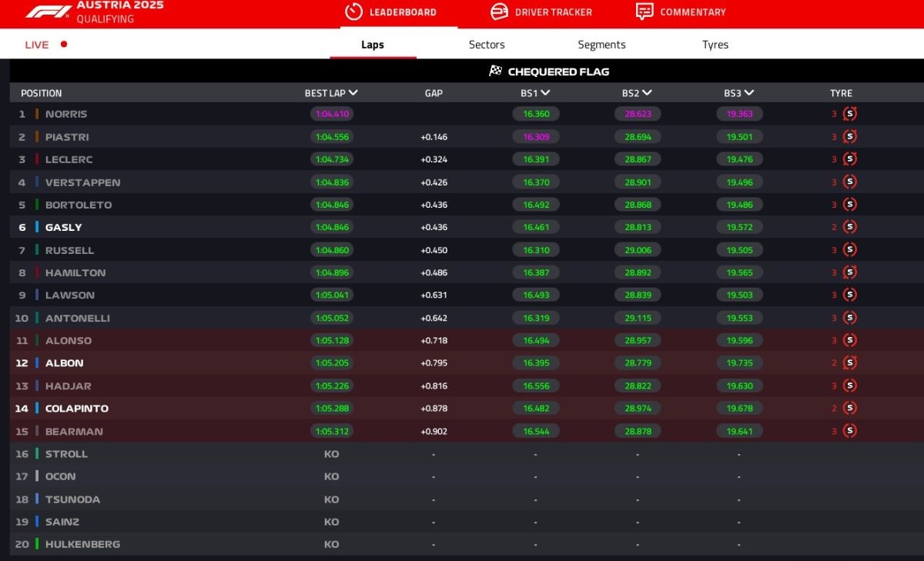Switch to the Sectors tab
The height and width of the screenshot is (561, 924).
coord(487,45)
